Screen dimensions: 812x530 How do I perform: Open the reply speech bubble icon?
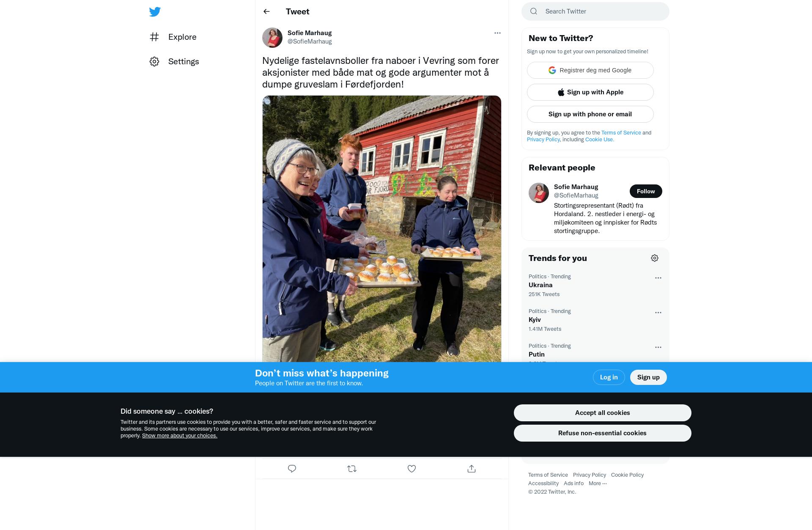pos(292,469)
